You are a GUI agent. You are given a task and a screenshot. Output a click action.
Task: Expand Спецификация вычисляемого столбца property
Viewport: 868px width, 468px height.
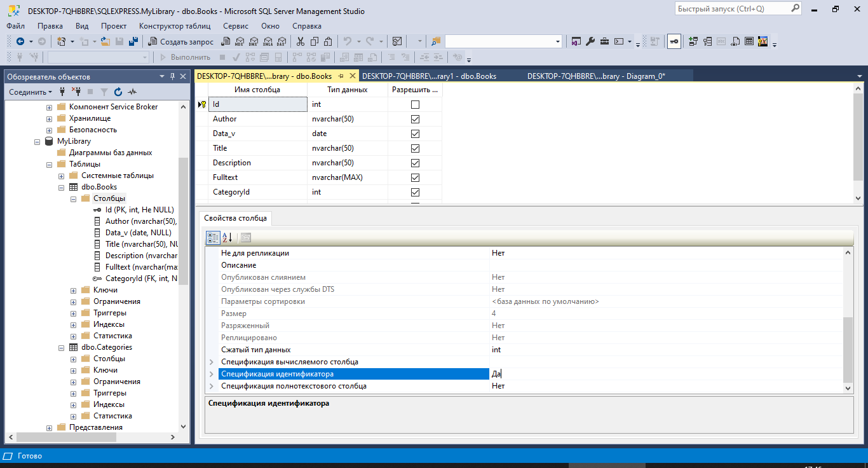pos(212,362)
